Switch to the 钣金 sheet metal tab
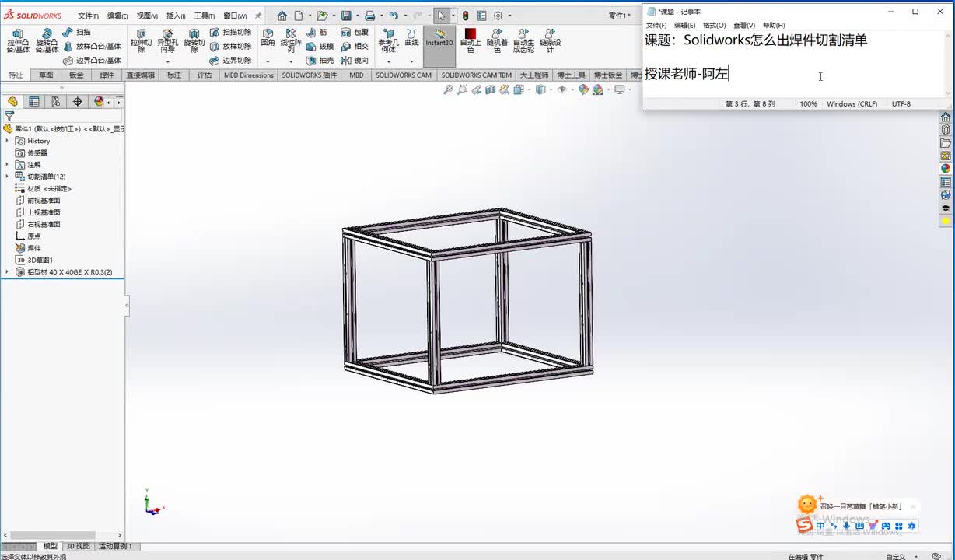Viewport: 955px width, 560px height. 76,75
